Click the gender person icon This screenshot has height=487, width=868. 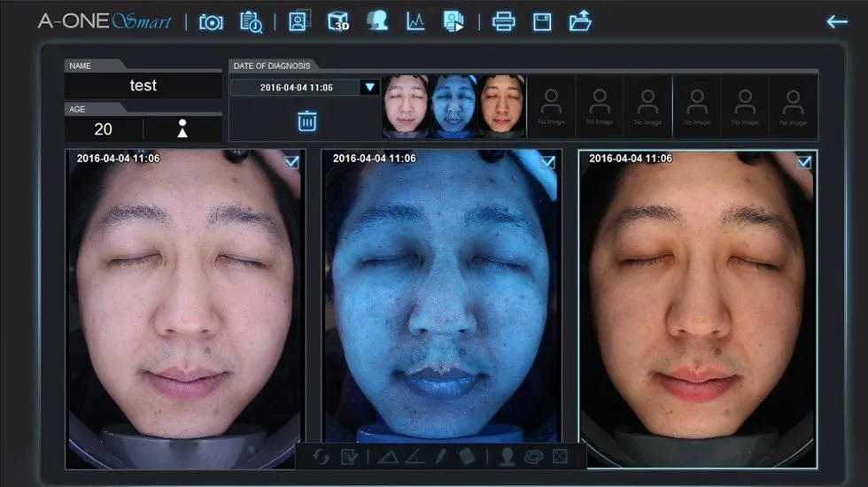pos(182,129)
